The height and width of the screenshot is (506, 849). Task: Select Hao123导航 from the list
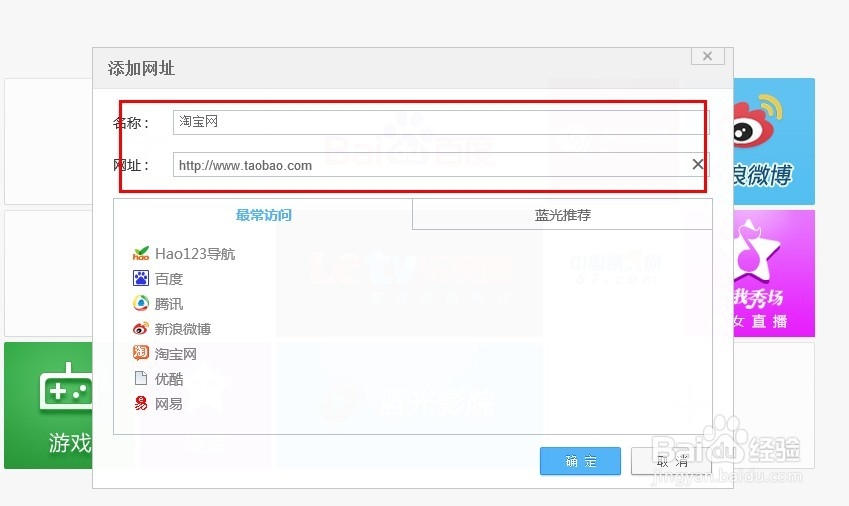[195, 254]
